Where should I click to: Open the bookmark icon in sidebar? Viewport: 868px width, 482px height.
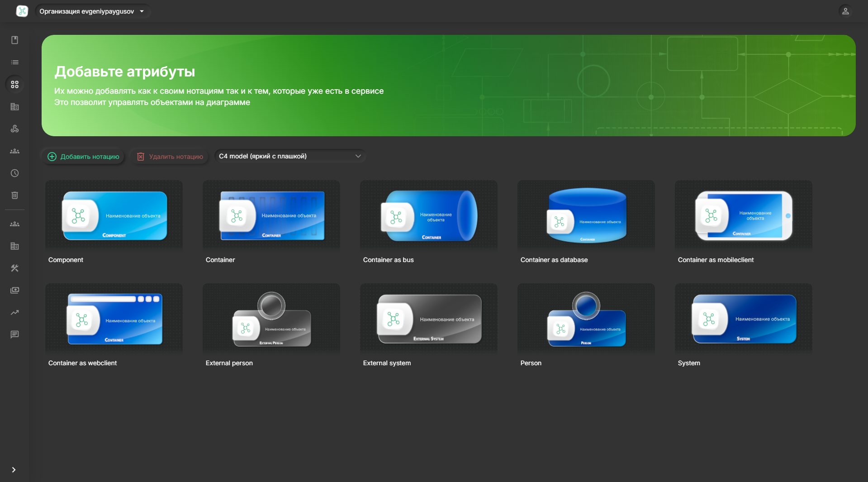click(14, 40)
